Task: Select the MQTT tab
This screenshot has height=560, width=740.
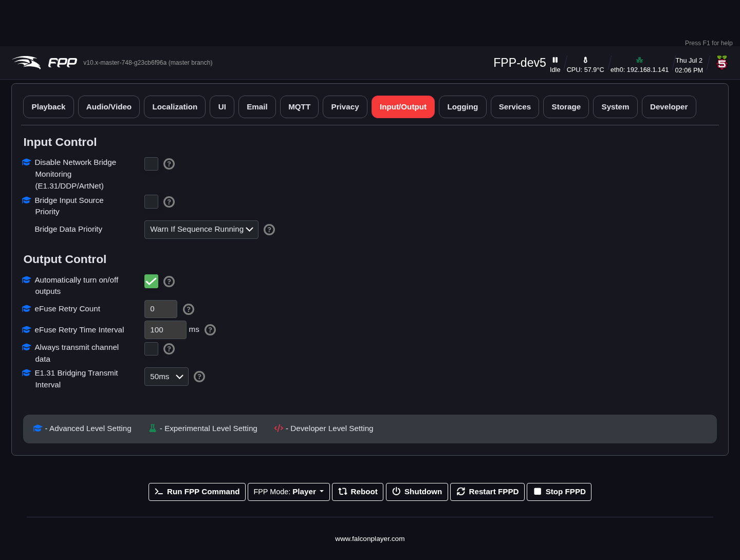Action: [x=300, y=107]
